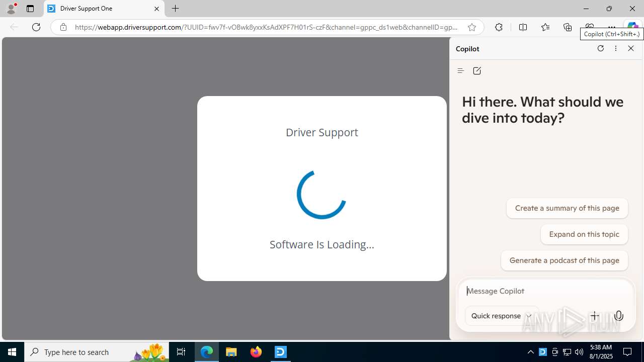
Task: Refresh the page in the browser toolbar
Action: [36, 27]
